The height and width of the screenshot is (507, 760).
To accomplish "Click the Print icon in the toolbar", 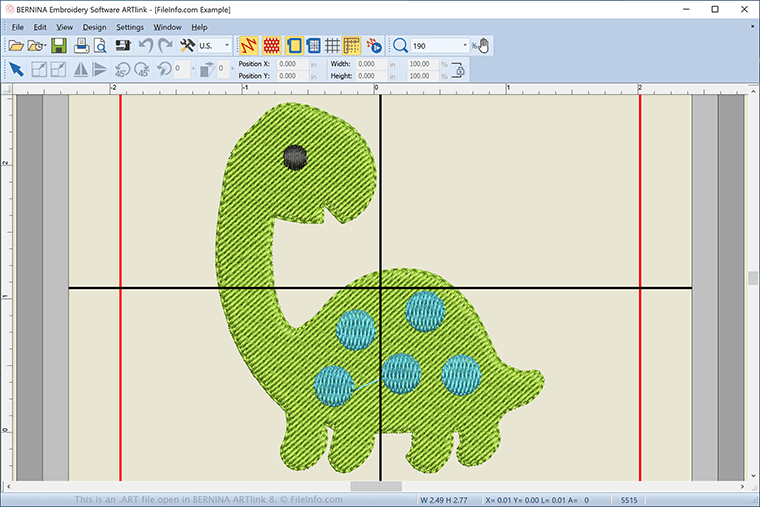I will 82,45.
